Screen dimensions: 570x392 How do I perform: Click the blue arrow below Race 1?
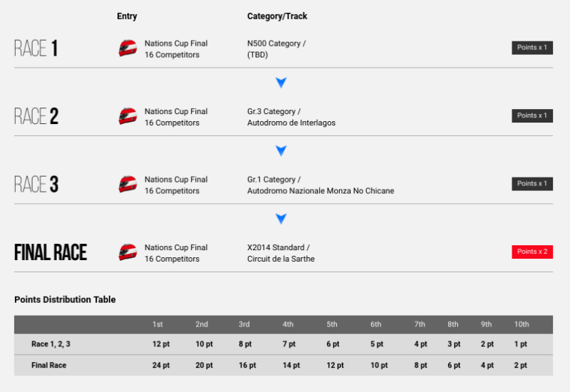[x=281, y=83]
